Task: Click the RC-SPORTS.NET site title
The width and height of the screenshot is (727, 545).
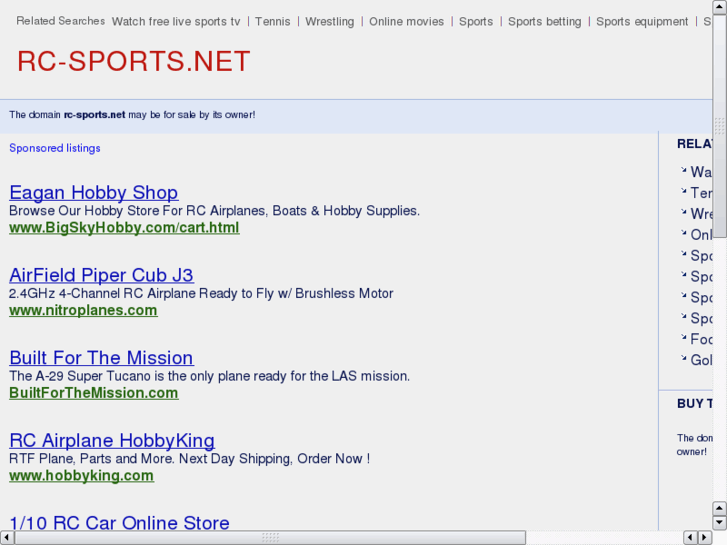Action: point(134,61)
